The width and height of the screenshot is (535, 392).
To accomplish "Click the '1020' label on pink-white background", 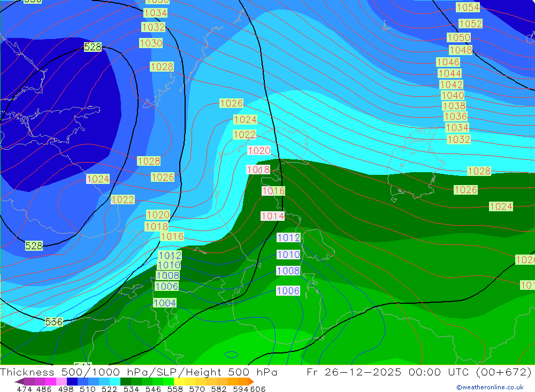I will tap(259, 150).
